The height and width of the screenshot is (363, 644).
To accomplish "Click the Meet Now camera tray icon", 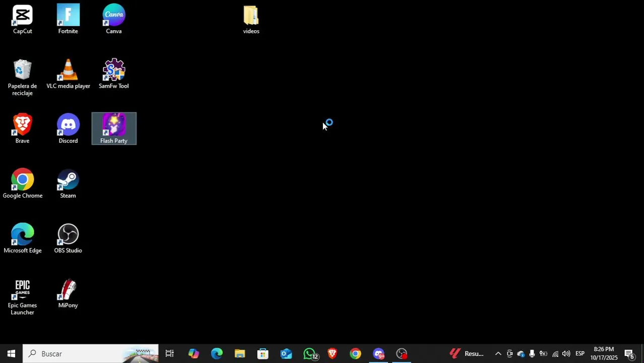I will click(x=509, y=354).
